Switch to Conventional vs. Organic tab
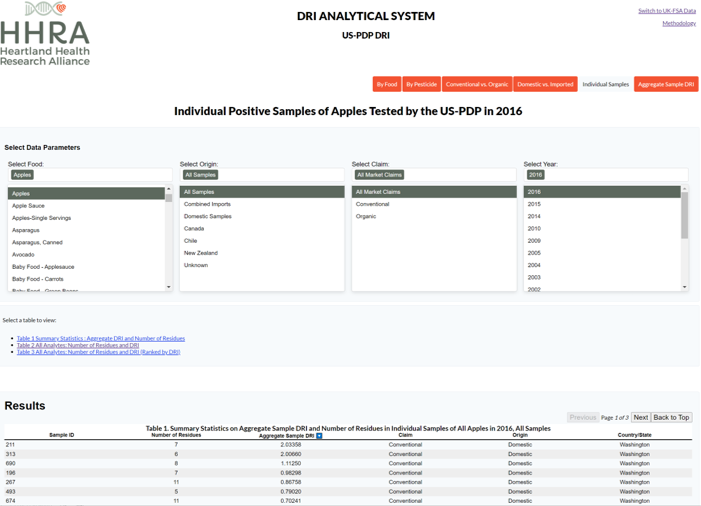Image resolution: width=701 pixels, height=506 pixels. click(477, 84)
